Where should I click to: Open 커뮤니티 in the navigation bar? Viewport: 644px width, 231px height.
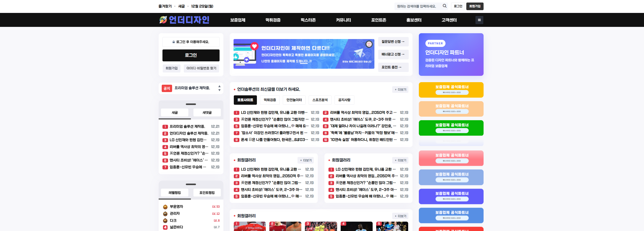click(x=343, y=20)
